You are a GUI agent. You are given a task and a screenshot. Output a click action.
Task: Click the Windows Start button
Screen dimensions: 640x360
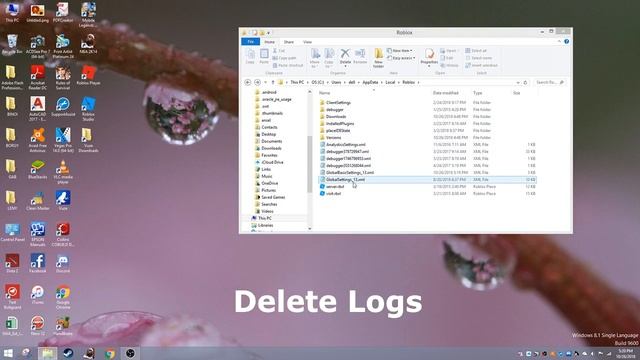[x=8, y=353]
